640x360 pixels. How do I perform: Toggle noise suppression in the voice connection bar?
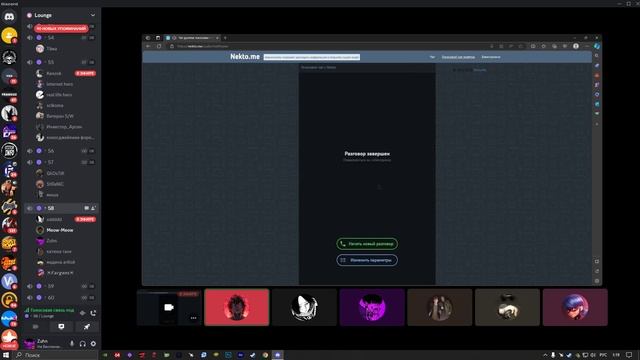click(x=82, y=313)
